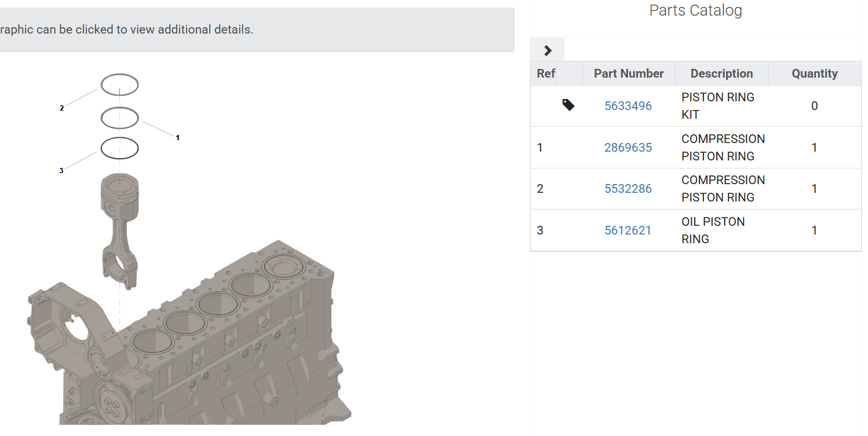Click callout number 2 in the diagram
The height and width of the screenshot is (436, 868).
pyautogui.click(x=61, y=108)
